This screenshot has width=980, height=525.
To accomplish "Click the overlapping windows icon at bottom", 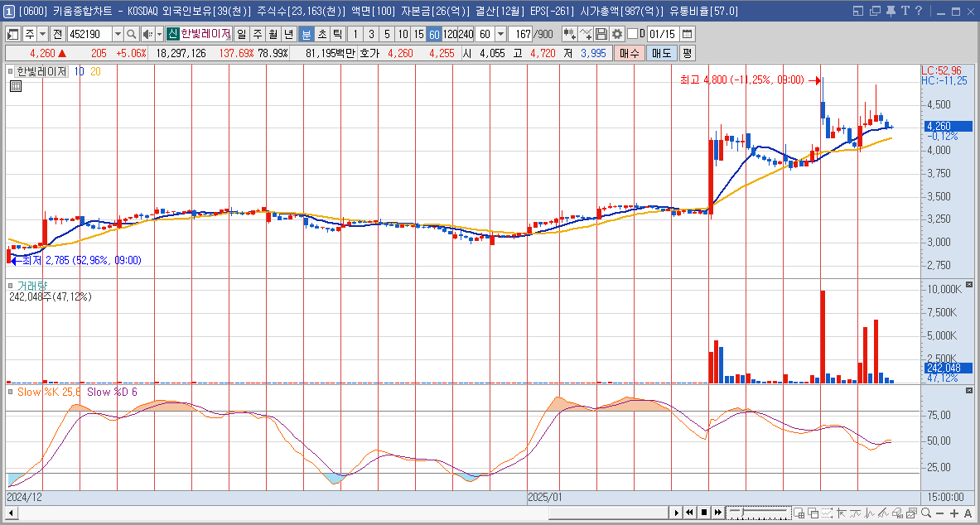I will pos(813,513).
